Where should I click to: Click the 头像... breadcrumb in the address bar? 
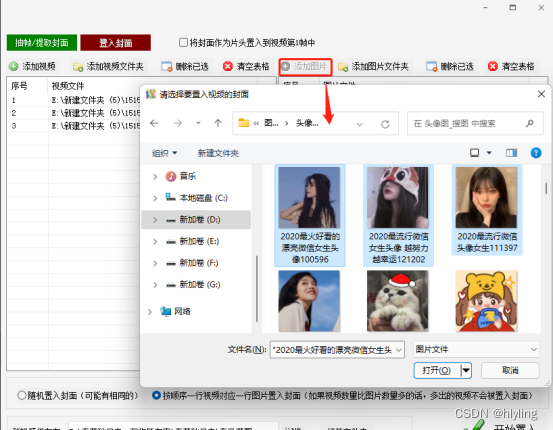click(x=307, y=123)
